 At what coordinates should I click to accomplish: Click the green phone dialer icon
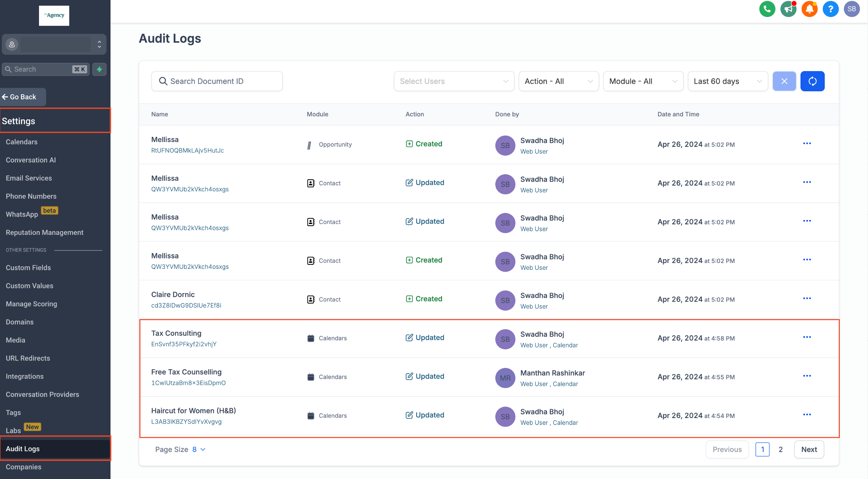[x=767, y=9]
